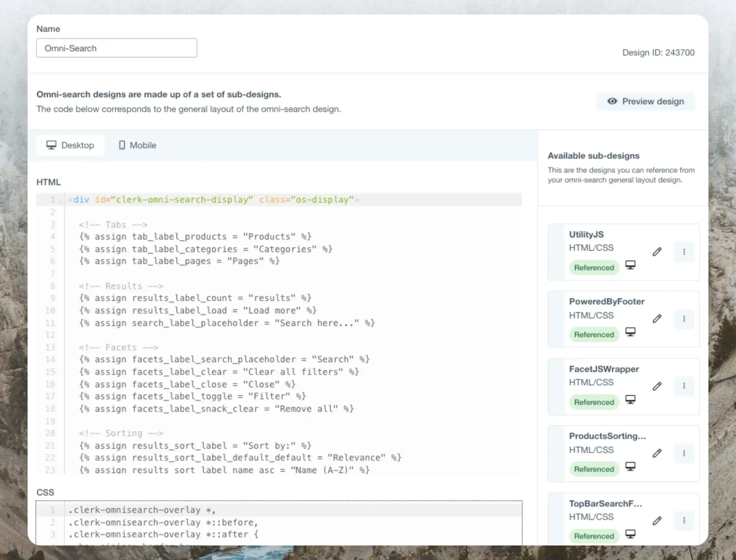Open the PoweredByFooter three-dot options menu
Image resolution: width=736 pixels, height=560 pixels.
click(x=684, y=319)
